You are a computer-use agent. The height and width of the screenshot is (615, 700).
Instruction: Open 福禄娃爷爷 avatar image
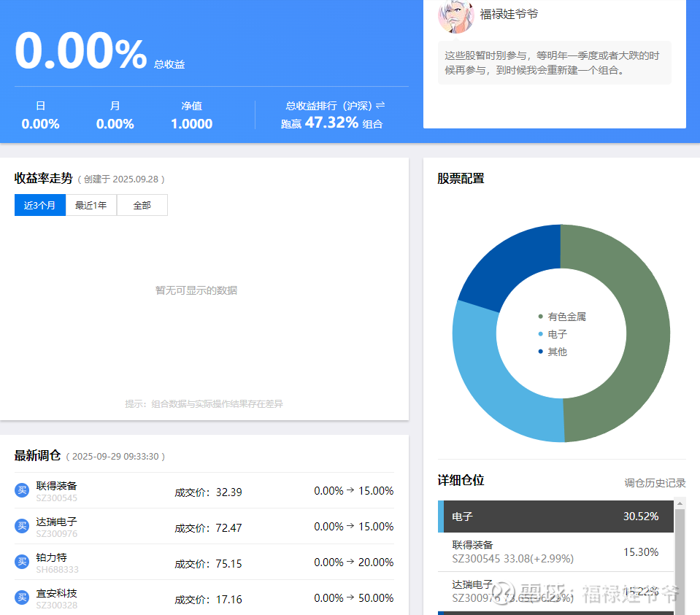point(456,16)
